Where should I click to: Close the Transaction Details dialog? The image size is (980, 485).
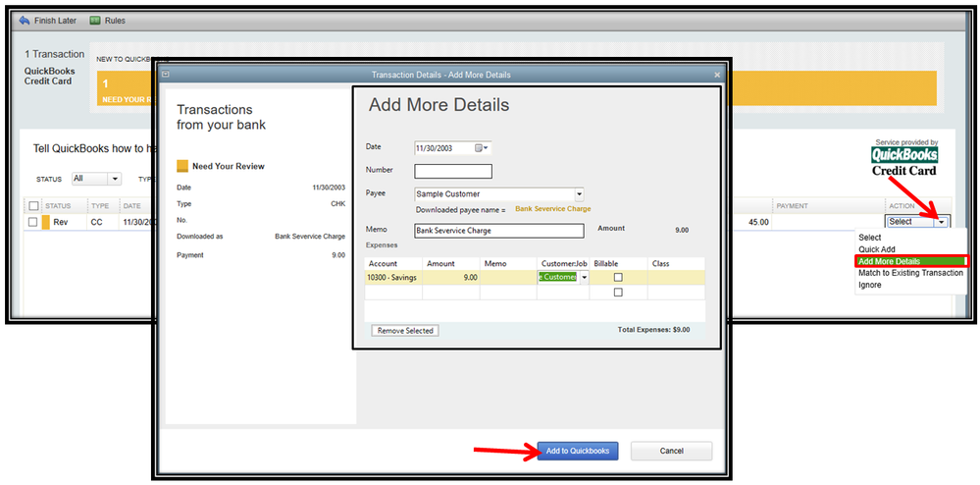pos(717,75)
